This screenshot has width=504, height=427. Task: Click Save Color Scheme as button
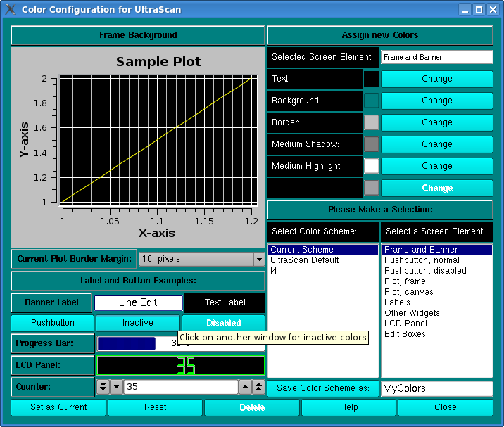click(x=323, y=388)
